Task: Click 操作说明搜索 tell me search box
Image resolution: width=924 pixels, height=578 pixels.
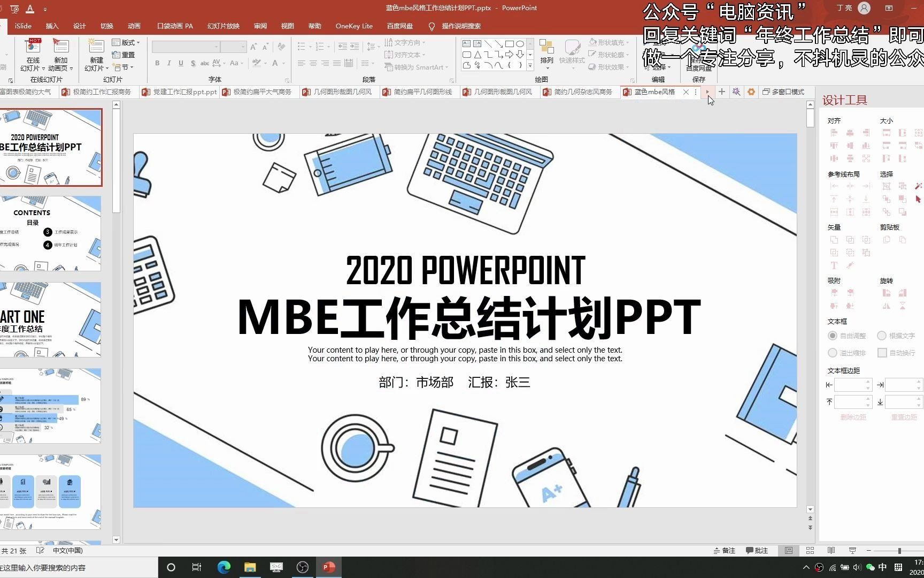Action: click(455, 26)
